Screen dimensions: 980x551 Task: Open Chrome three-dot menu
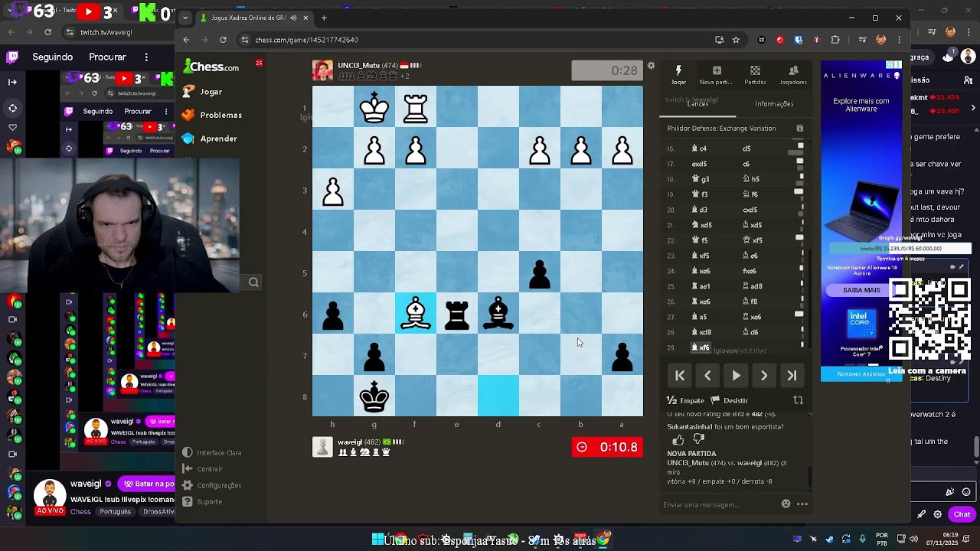tap(900, 40)
